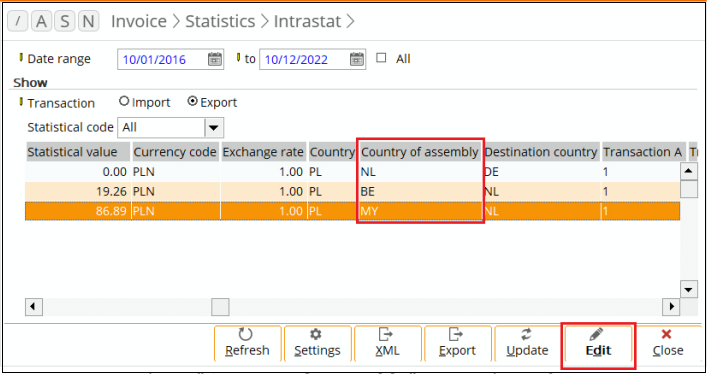Select the Import transaction radio button

[x=124, y=102]
